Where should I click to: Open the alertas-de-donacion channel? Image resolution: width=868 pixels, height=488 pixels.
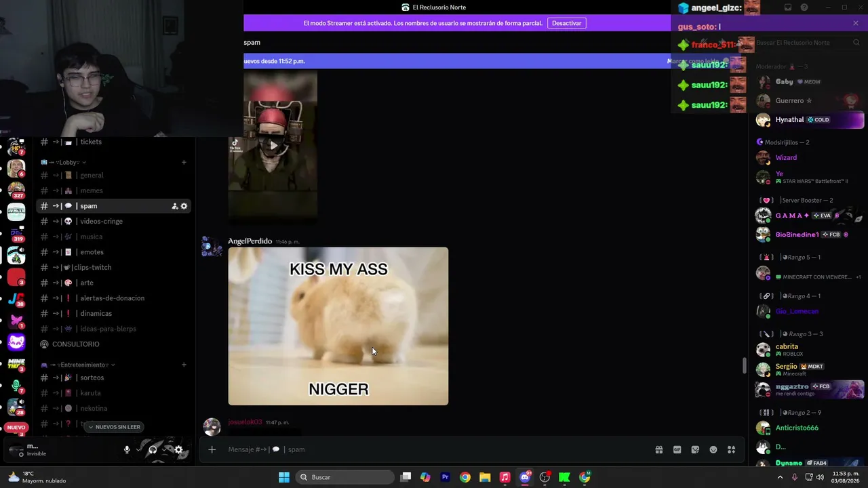coord(113,298)
